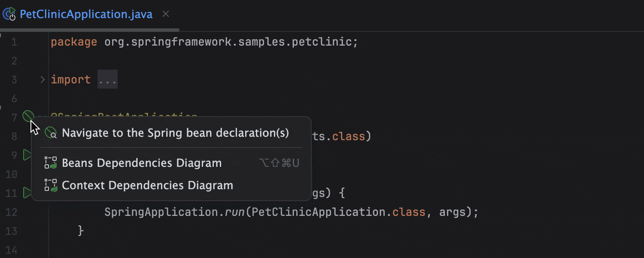Screen dimensions: 644x258
Task: Switch to the PetClinicApplication.java tab
Action: click(x=86, y=14)
